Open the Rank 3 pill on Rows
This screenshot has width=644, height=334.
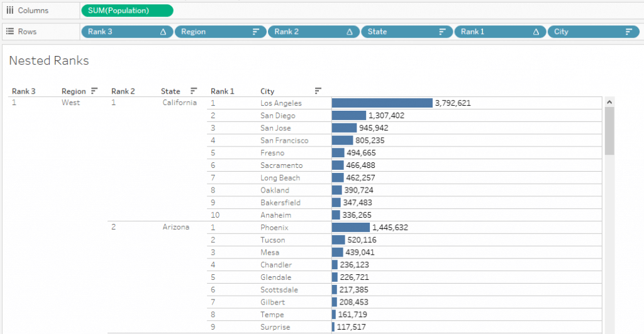pos(127,31)
